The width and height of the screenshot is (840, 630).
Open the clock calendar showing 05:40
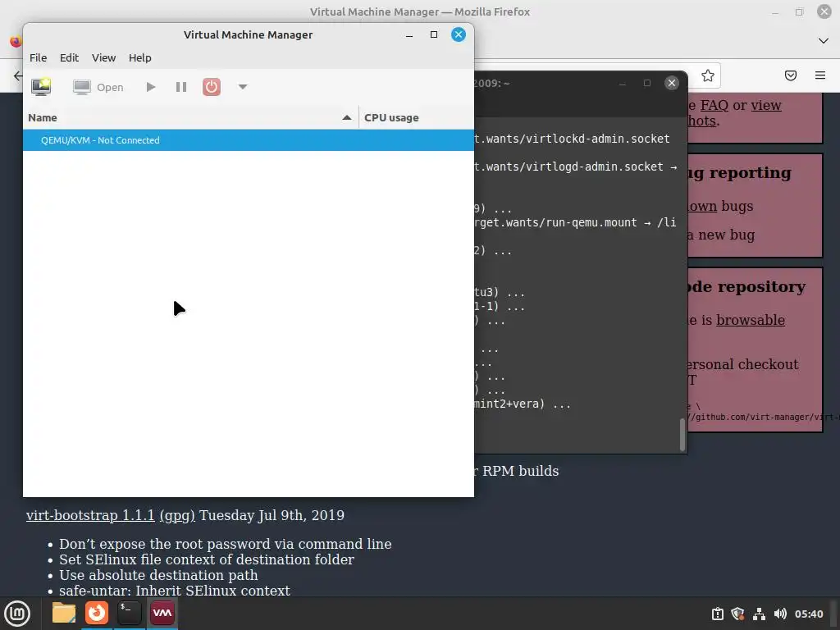tap(809, 614)
